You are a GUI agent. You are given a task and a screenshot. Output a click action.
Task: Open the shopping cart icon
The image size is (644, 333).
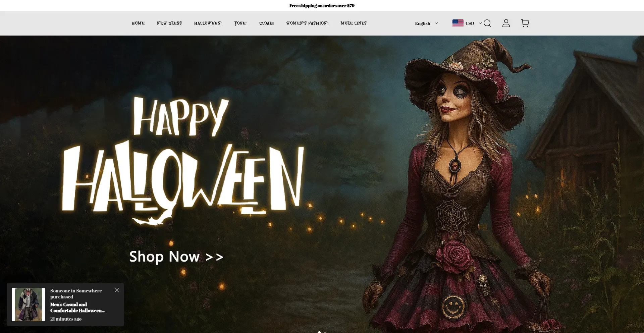click(x=525, y=23)
